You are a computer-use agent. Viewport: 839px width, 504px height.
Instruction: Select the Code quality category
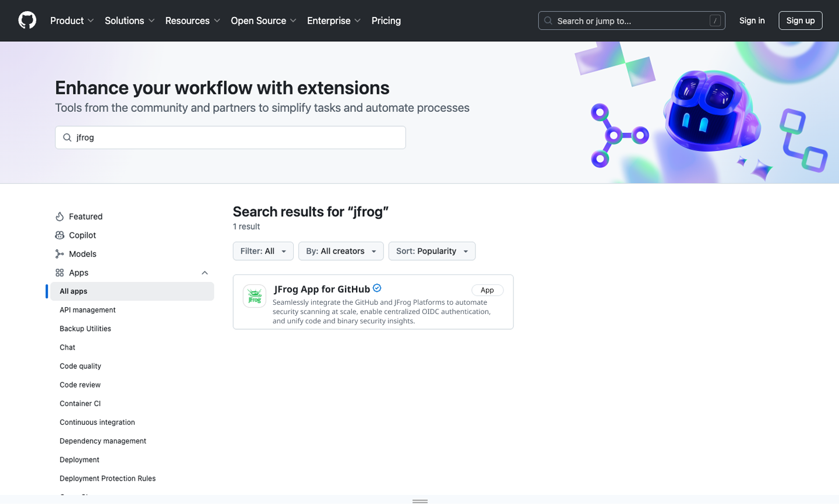coord(80,366)
